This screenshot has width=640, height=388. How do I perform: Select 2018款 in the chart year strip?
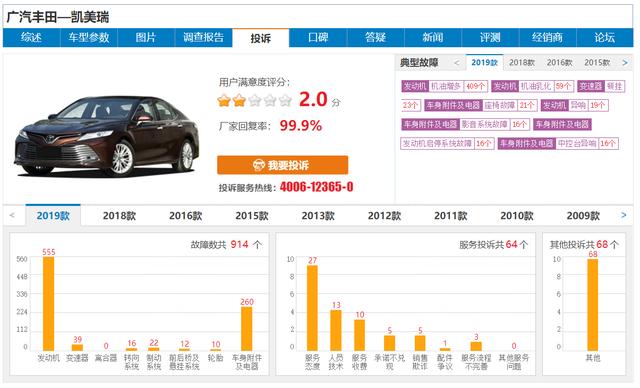119,215
